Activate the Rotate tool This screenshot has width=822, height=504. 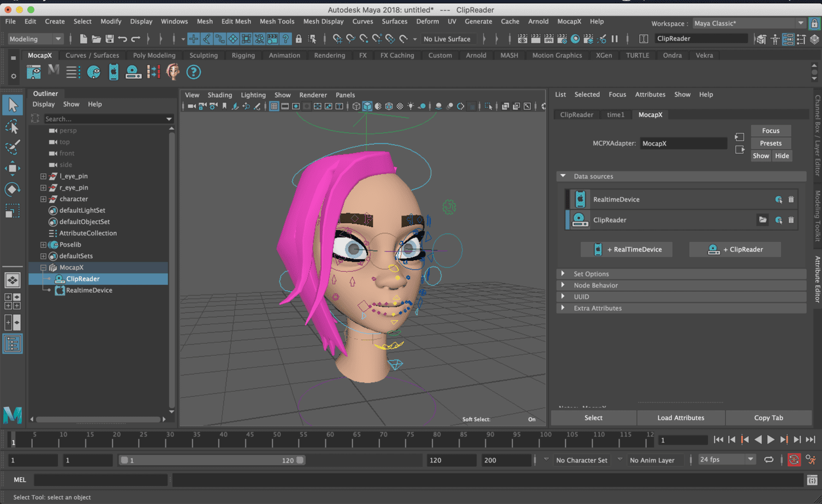pyautogui.click(x=12, y=189)
